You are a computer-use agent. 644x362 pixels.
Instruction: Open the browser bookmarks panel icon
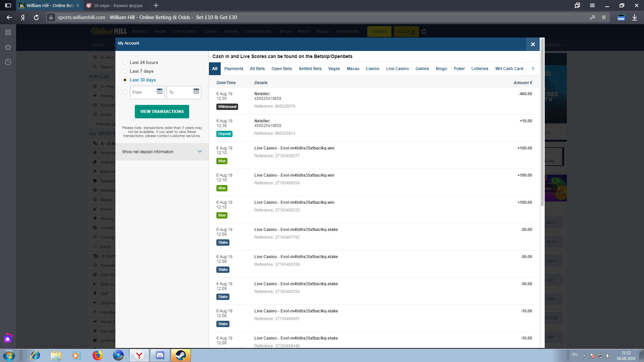pyautogui.click(x=577, y=5)
